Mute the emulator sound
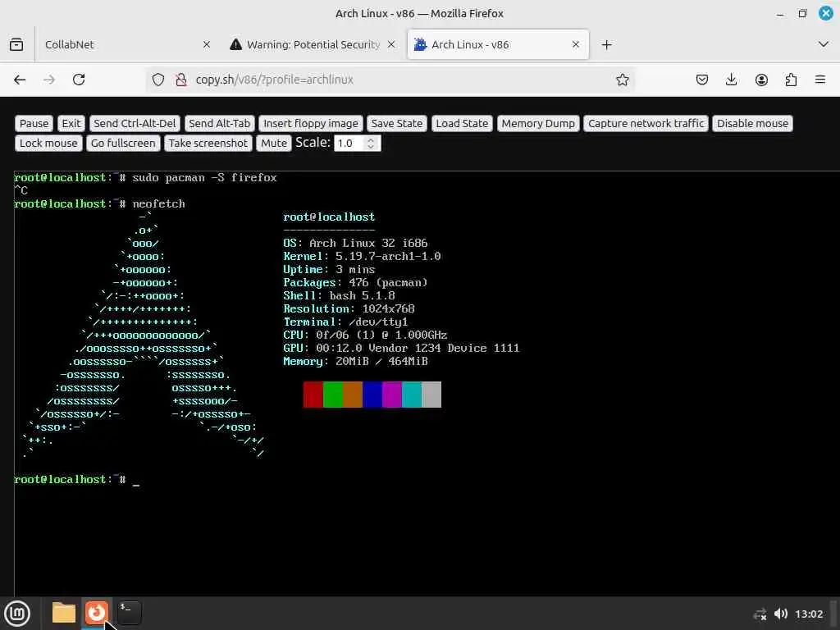Viewport: 840px width, 630px height. pos(274,144)
